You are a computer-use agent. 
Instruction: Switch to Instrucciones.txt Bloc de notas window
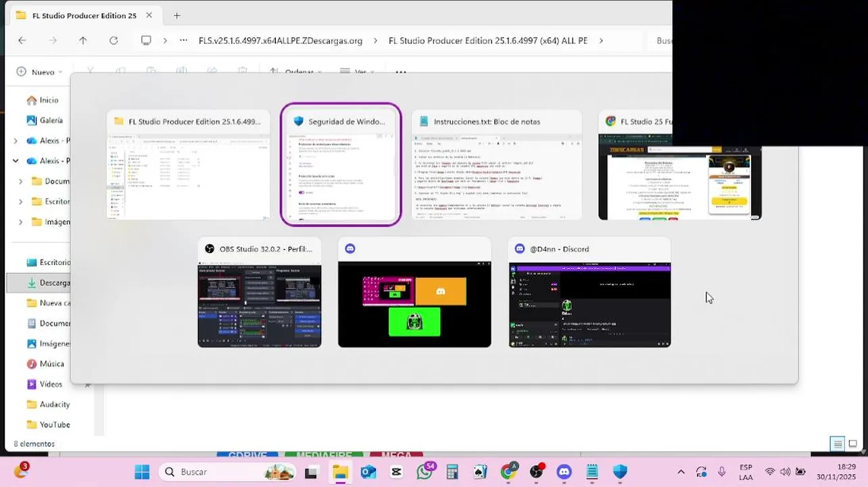click(498, 164)
